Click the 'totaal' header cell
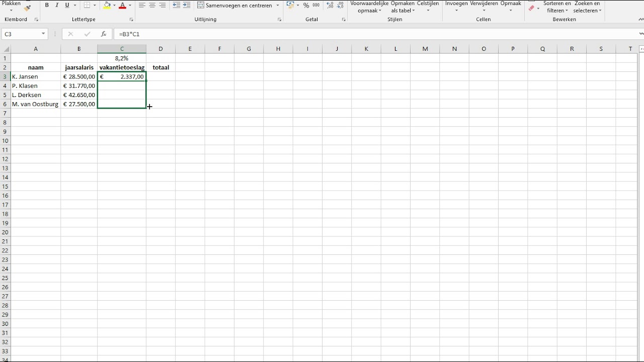 [x=160, y=67]
